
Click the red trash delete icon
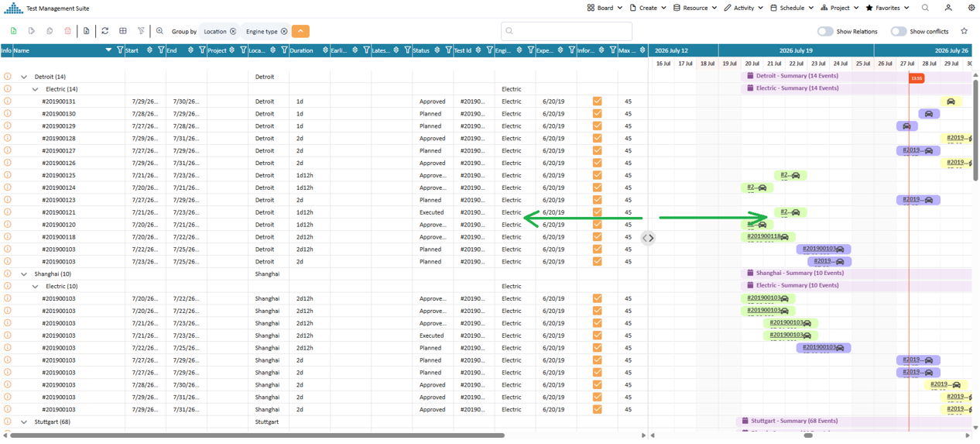[67, 31]
